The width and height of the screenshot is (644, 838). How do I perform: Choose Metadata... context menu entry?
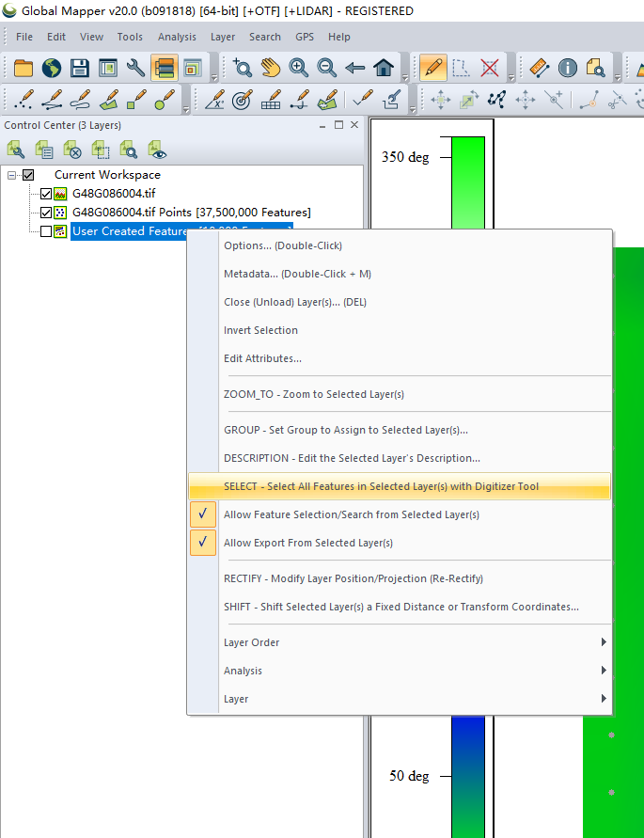tap(400, 275)
